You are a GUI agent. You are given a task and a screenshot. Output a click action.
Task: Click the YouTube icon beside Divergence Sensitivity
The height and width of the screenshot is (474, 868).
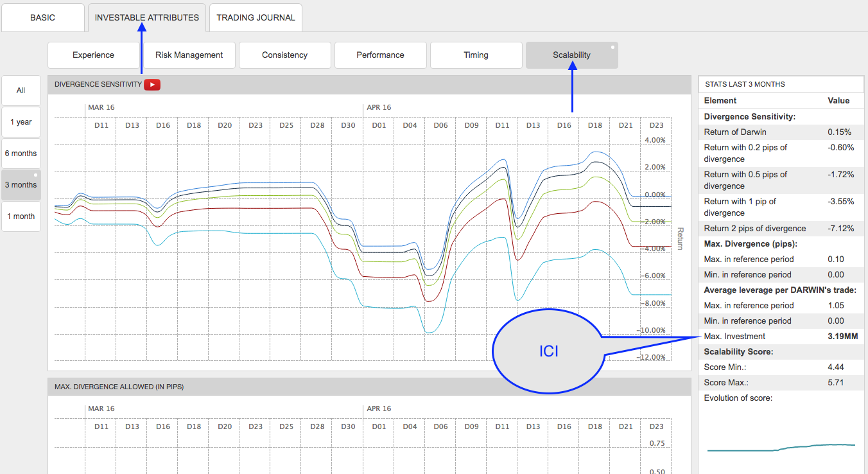tap(152, 84)
